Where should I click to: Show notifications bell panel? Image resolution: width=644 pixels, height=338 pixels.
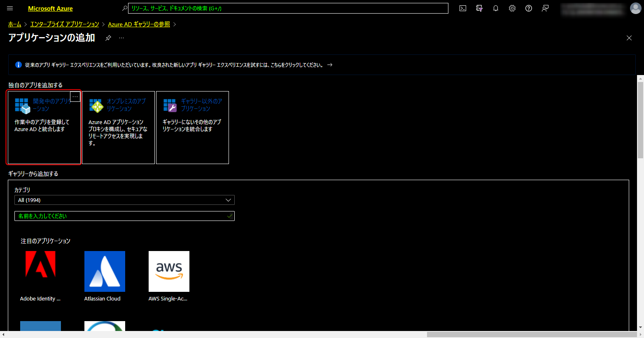point(496,8)
